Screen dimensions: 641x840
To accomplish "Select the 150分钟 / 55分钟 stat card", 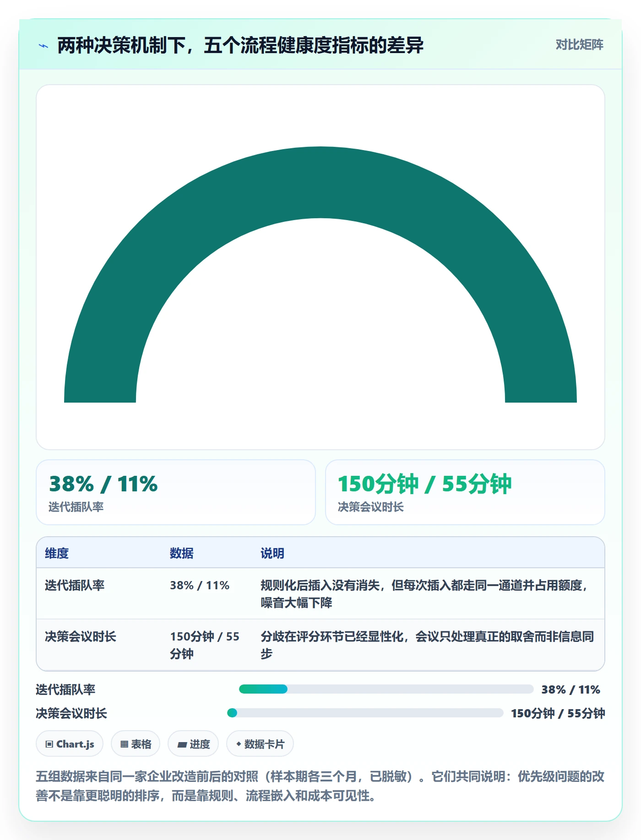I will click(x=465, y=492).
